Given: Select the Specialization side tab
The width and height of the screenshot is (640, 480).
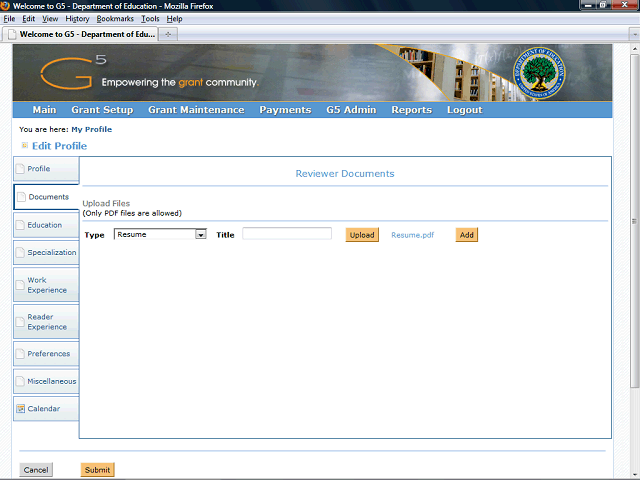Looking at the screenshot, I should (x=46, y=252).
